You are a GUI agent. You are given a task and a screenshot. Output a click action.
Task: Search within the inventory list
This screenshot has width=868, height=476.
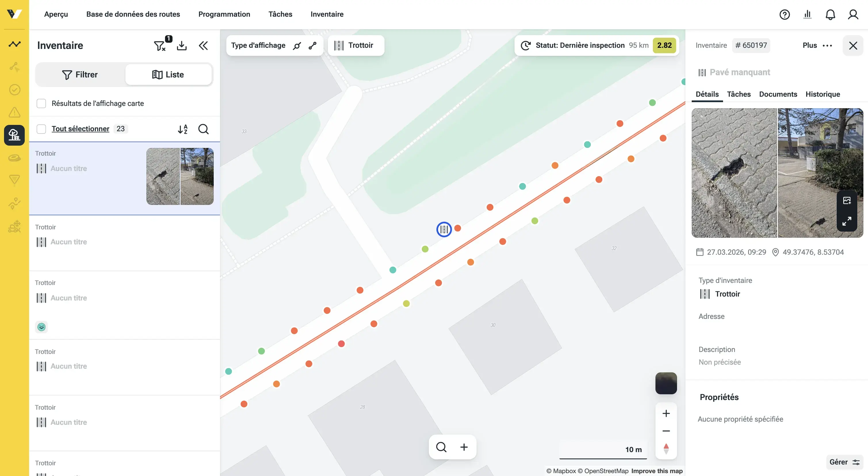tap(203, 129)
